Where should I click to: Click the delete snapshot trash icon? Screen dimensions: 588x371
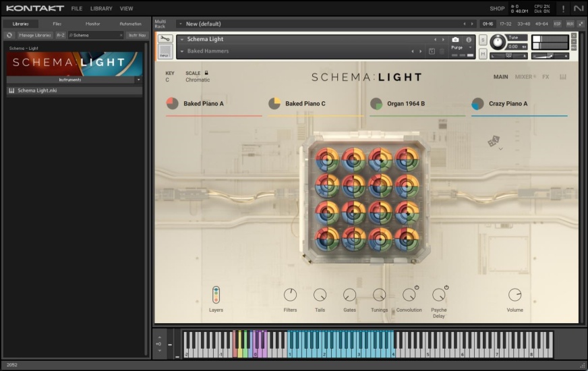442,51
